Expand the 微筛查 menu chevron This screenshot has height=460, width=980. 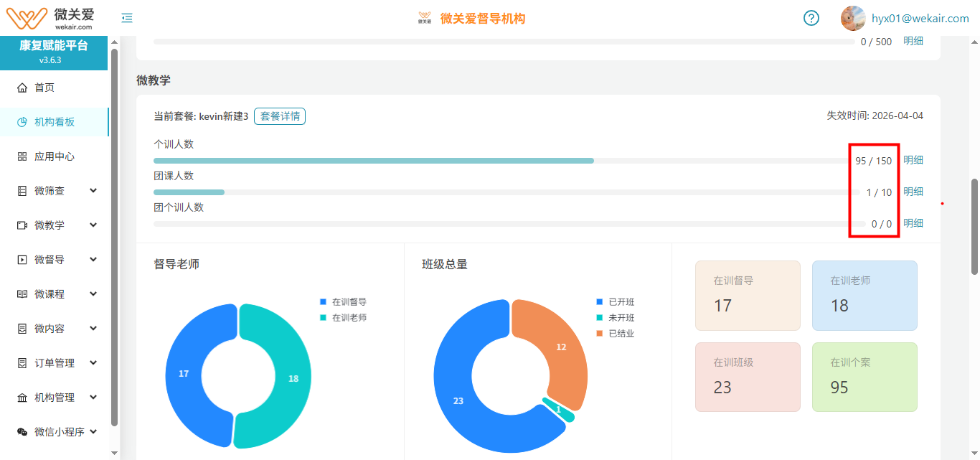93,191
